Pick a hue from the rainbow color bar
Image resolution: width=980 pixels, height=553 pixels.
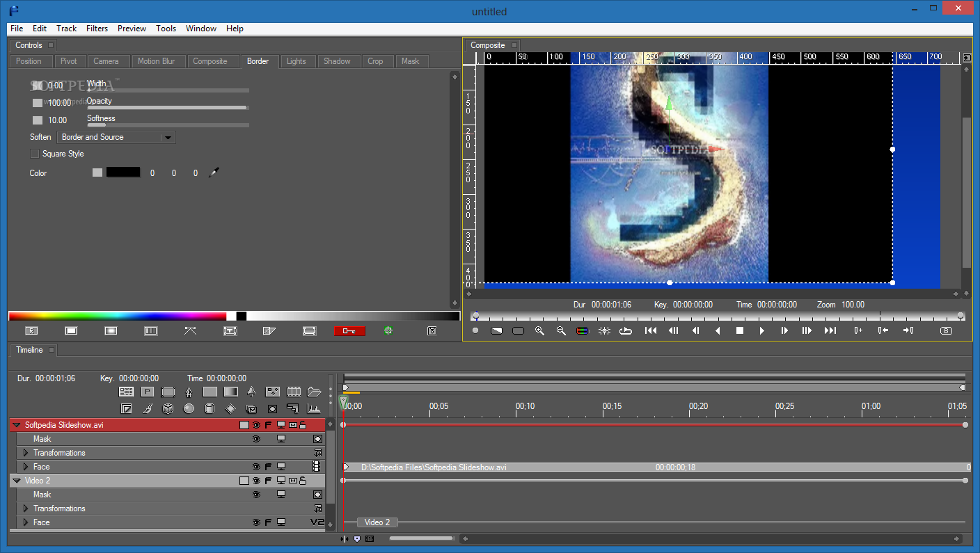pos(118,316)
